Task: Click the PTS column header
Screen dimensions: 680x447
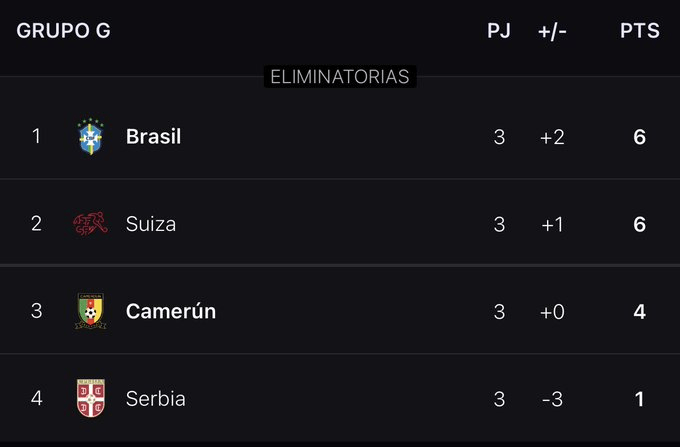Action: (x=640, y=31)
